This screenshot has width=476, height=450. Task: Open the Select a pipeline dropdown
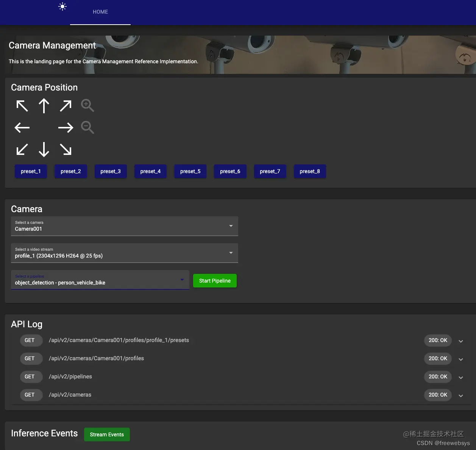click(100, 280)
